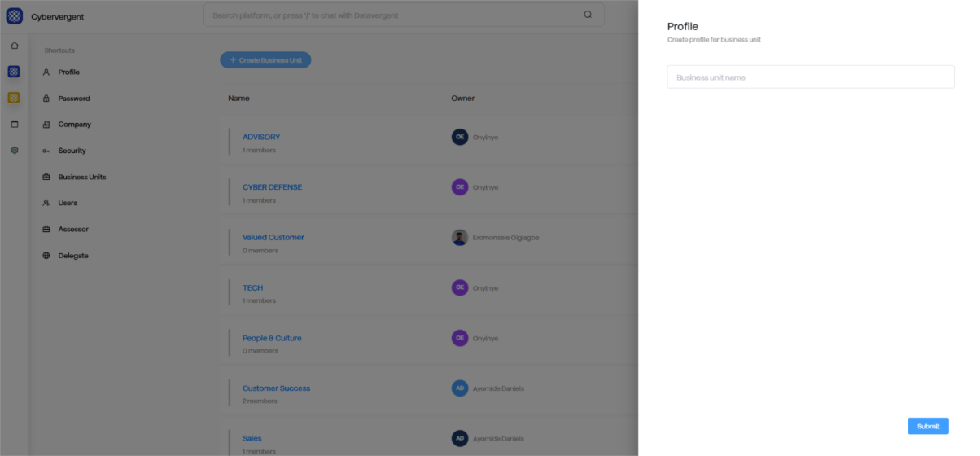Open the Company shortcut
Image resolution: width=980 pixels, height=456 pixels.
[74, 125]
